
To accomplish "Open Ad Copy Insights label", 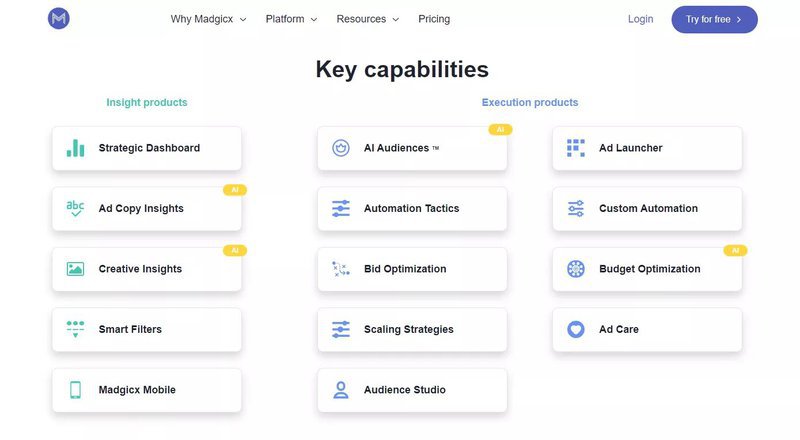I will 141,208.
